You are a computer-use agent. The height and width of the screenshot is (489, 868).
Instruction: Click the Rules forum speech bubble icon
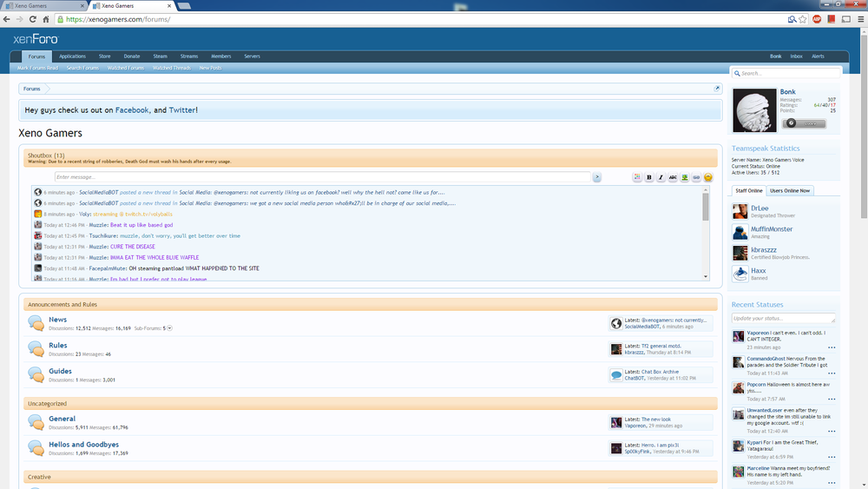point(36,349)
